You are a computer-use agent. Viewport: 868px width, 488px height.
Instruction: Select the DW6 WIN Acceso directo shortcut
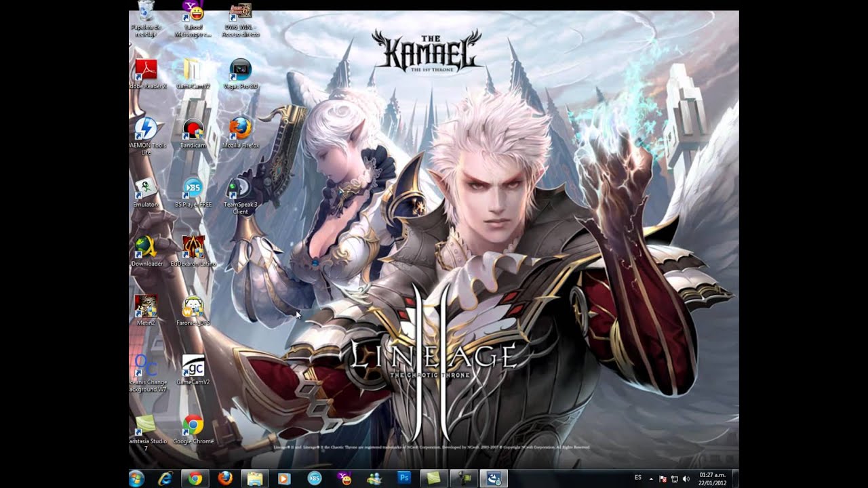pos(240,19)
